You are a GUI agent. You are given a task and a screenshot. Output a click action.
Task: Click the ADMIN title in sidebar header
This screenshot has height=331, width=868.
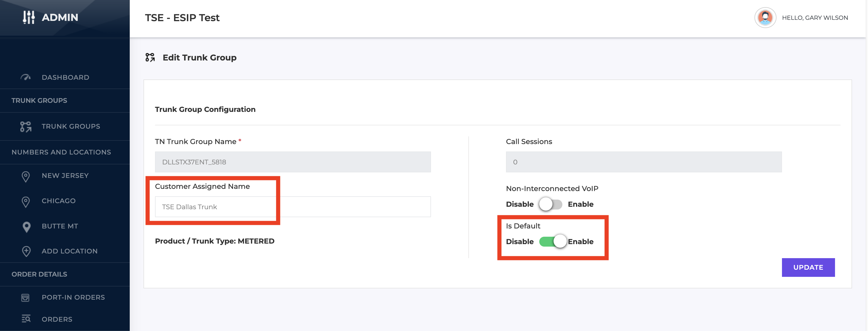(x=60, y=17)
